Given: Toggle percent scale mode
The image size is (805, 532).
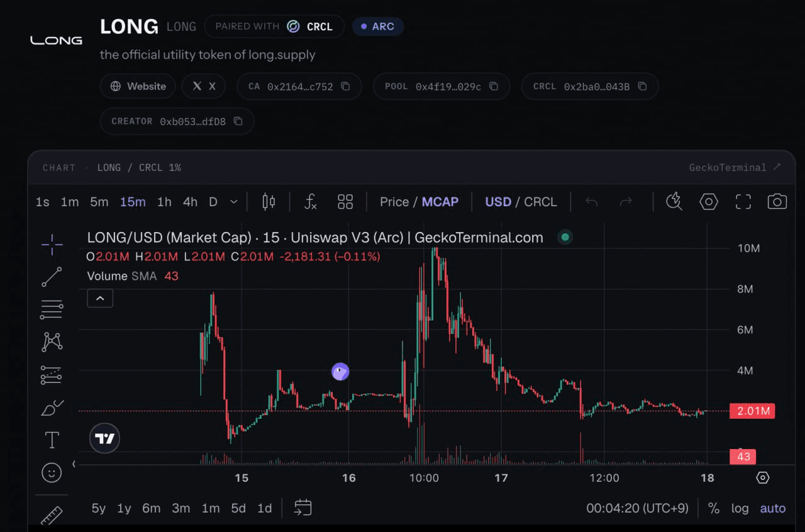Looking at the screenshot, I should click(x=714, y=508).
